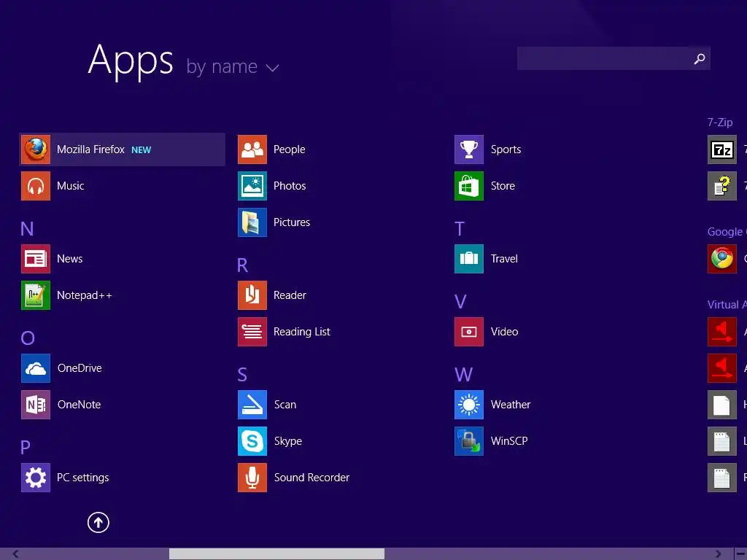This screenshot has width=747, height=560.
Task: Open the OneDrive cloud icon
Action: click(36, 368)
